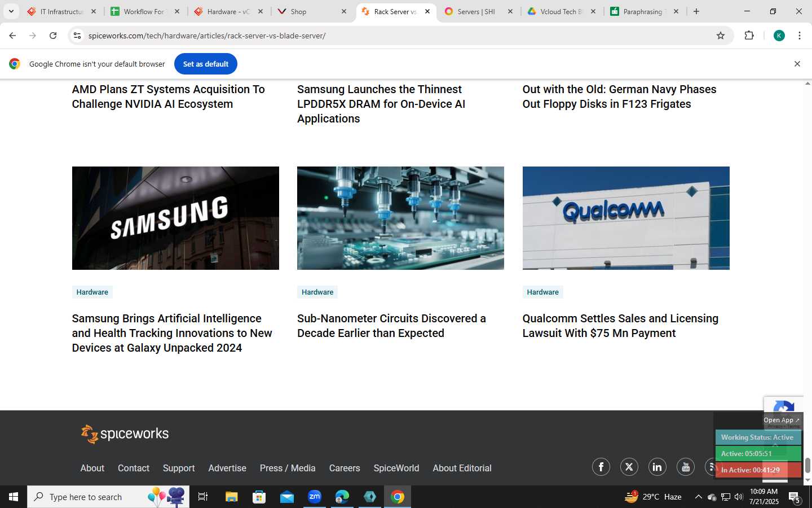
Task: Click Hardware tag under Samsung article
Action: click(92, 292)
